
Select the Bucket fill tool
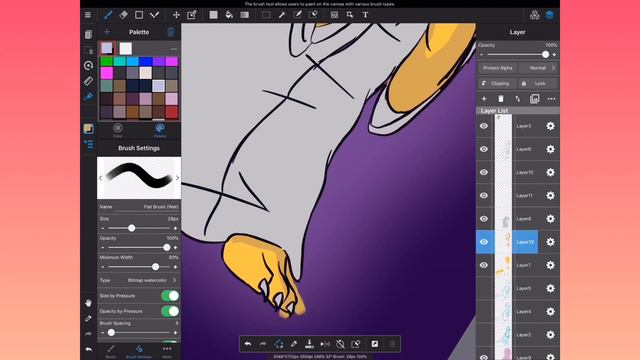(229, 15)
